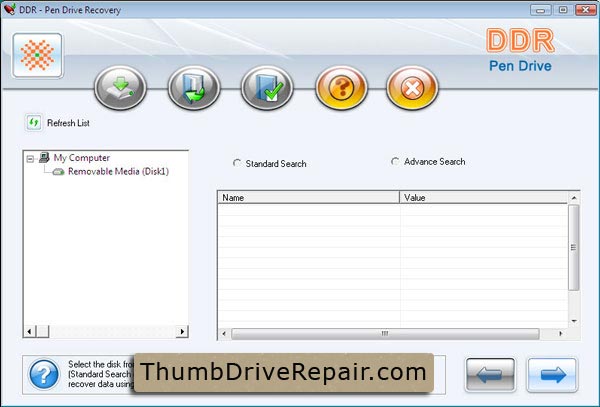Viewport: 600px width, 407px height.
Task: Maximize the DDR Pen Drive Recovery window
Action: (563, 10)
